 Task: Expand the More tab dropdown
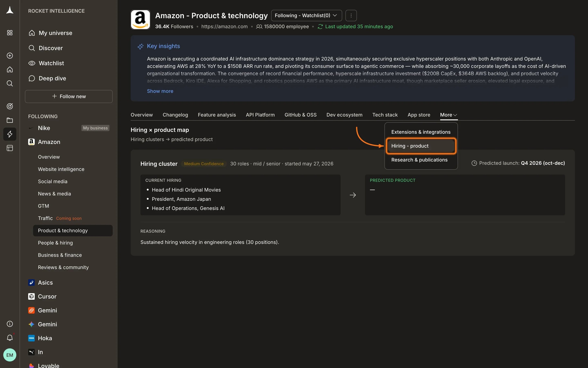point(449,115)
